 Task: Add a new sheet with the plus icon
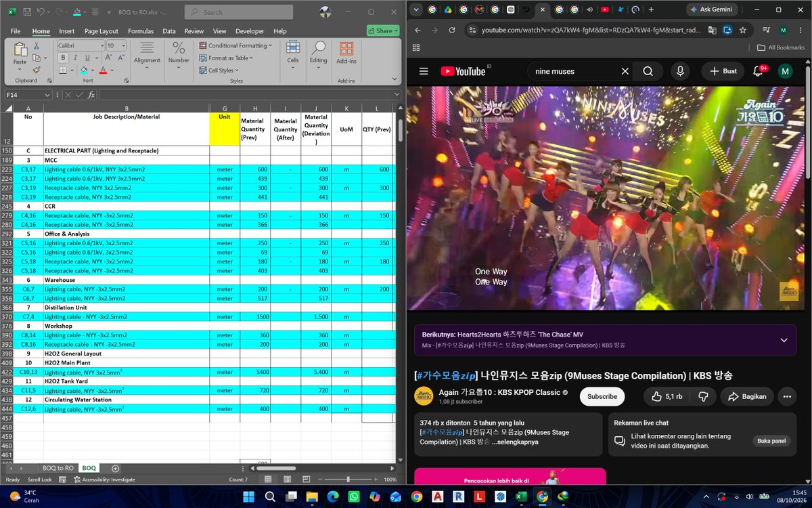115,468
